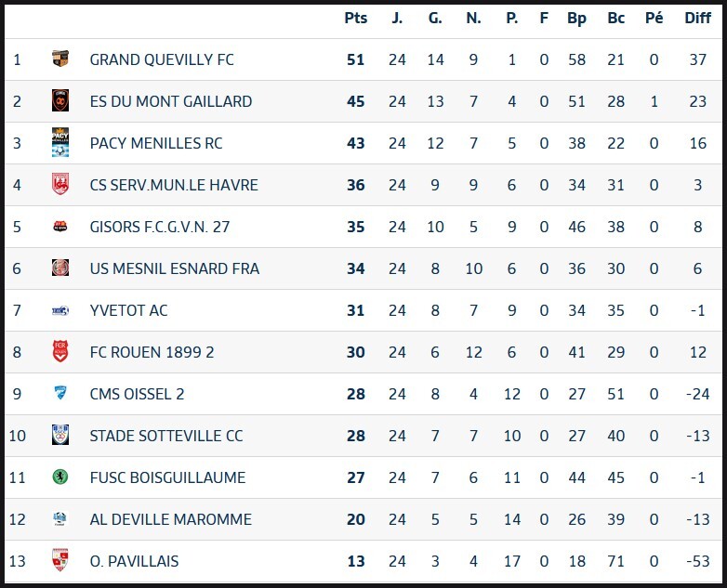Click the Stade Sotteville CC badge
727x588 pixels.
[x=60, y=436]
